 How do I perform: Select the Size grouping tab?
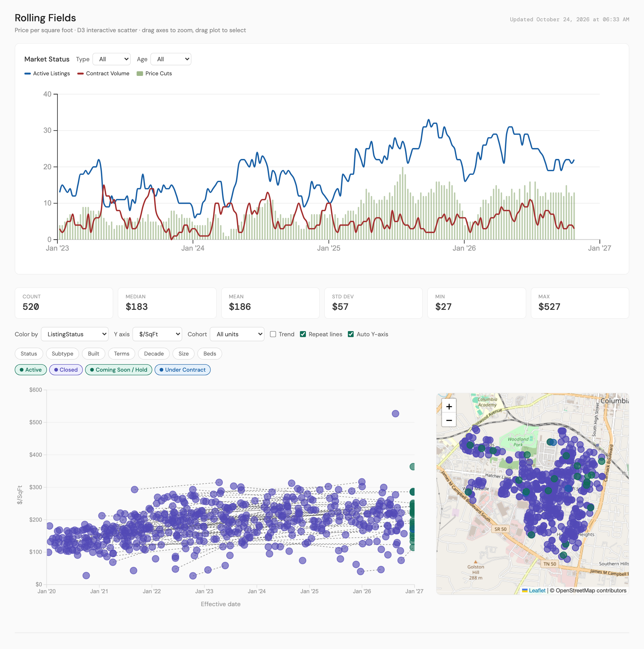pyautogui.click(x=183, y=354)
